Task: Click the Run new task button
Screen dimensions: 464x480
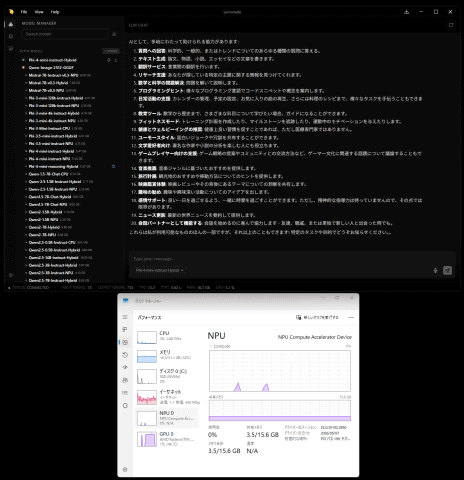Action: tap(317, 317)
